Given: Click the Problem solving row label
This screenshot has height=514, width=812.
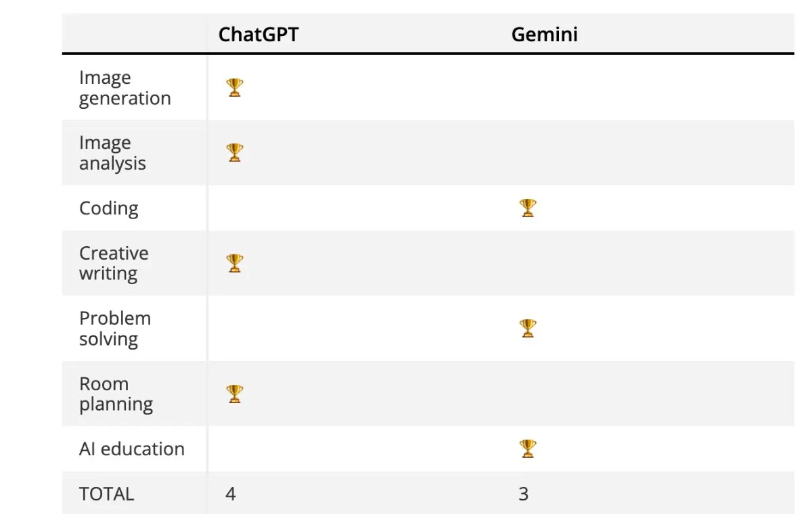Looking at the screenshot, I should coord(115,329).
